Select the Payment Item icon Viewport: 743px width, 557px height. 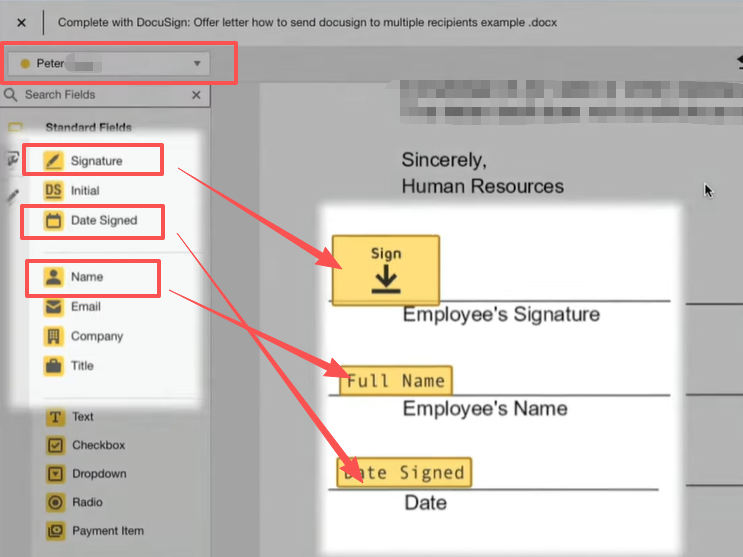click(x=55, y=531)
